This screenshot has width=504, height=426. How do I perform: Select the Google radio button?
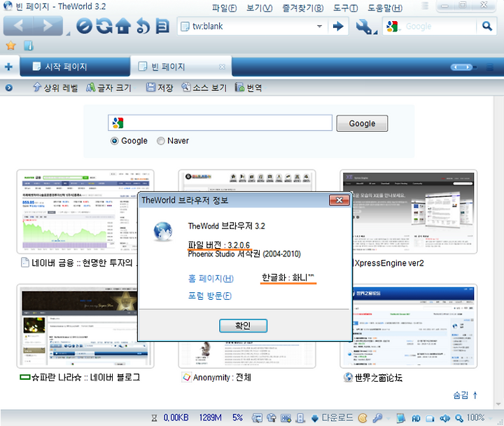coord(114,141)
